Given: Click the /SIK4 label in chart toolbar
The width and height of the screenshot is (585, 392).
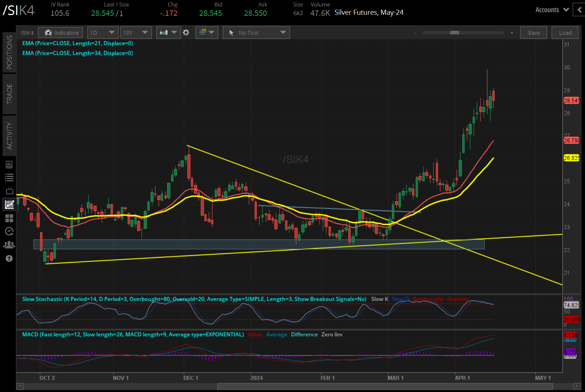Looking at the screenshot, I should pos(27,33).
